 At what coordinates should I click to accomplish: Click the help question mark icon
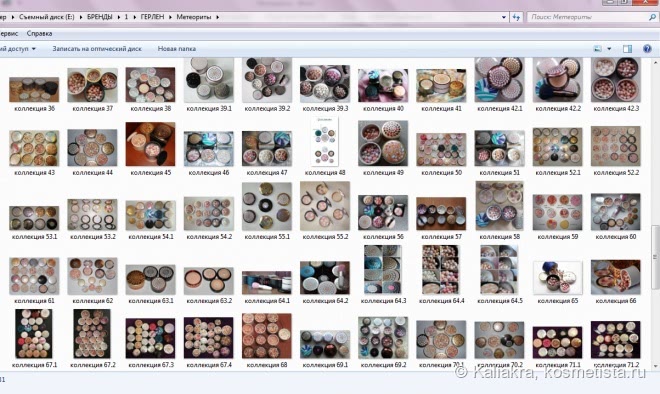pyautogui.click(x=647, y=49)
